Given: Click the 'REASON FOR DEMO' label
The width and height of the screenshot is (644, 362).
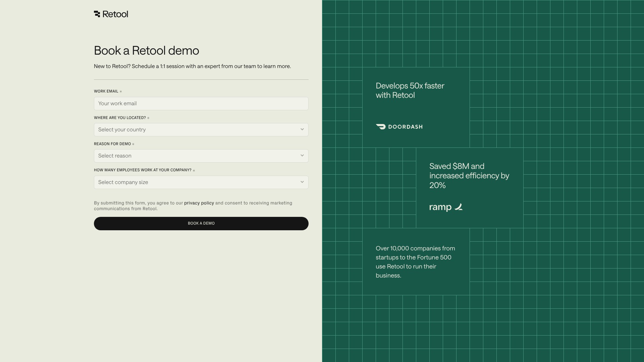Looking at the screenshot, I should pos(112,144).
